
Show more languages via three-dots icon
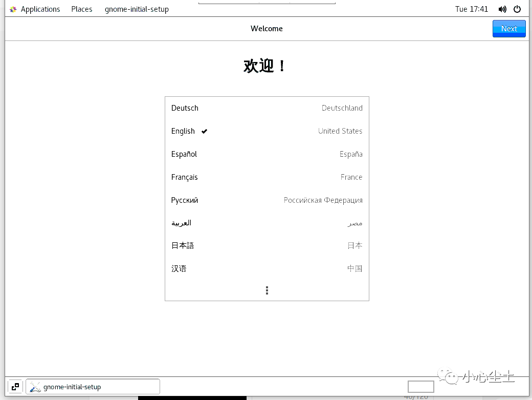coord(267,290)
